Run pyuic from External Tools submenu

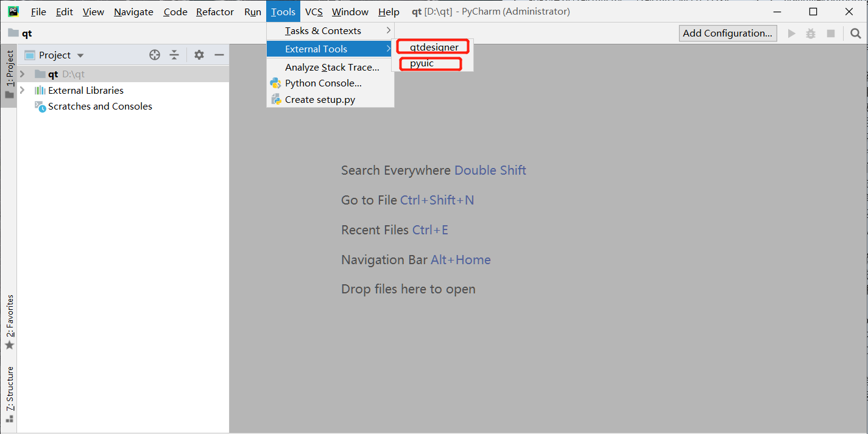pyautogui.click(x=432, y=63)
